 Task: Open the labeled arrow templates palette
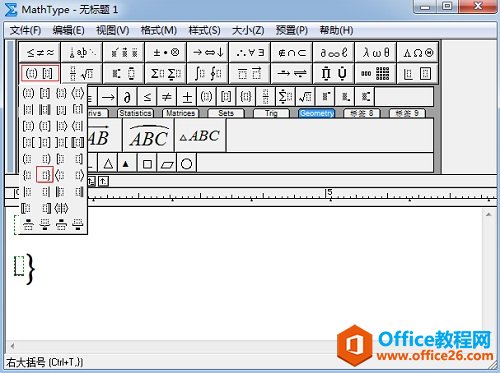click(x=292, y=73)
